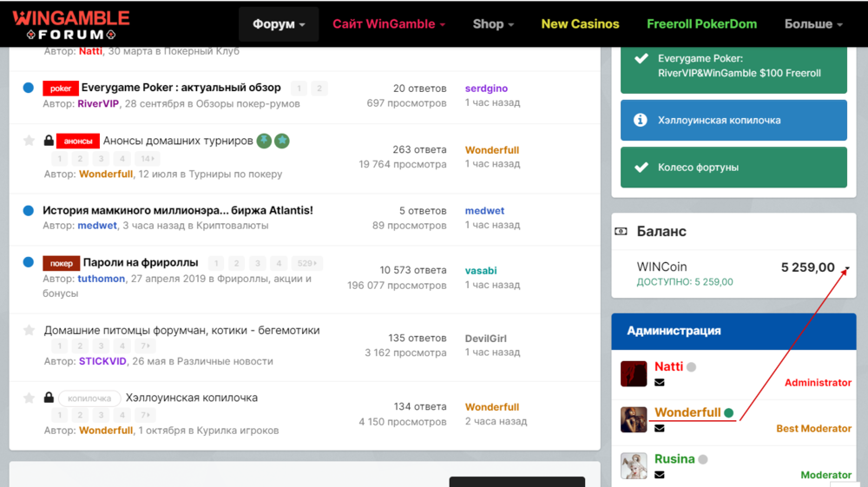Toggle unread dot on Everygame Poker topic
The width and height of the screenshot is (868, 487).
[29, 89]
